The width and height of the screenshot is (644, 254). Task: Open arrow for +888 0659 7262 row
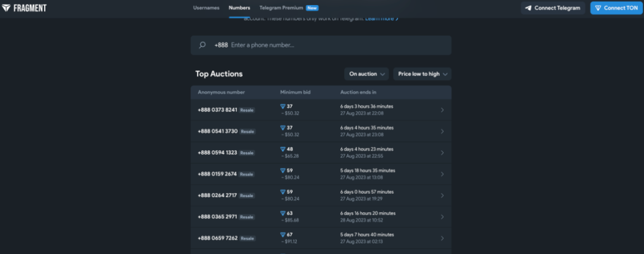442,238
